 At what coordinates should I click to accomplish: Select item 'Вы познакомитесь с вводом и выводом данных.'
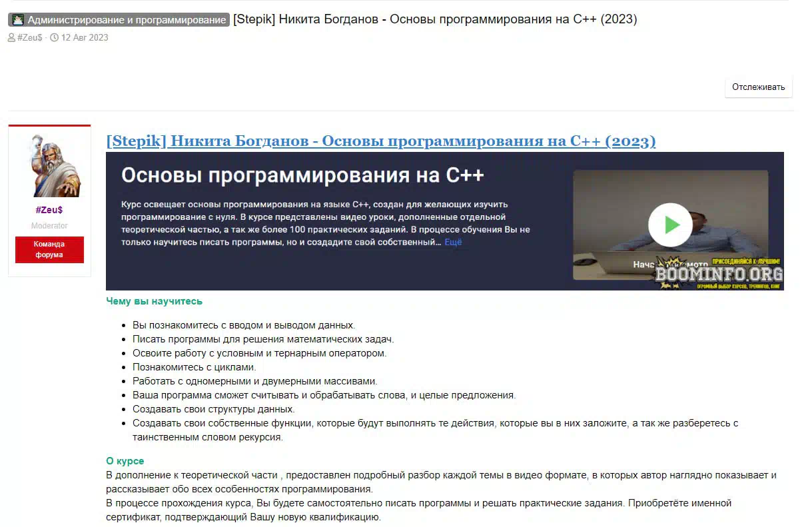click(244, 325)
